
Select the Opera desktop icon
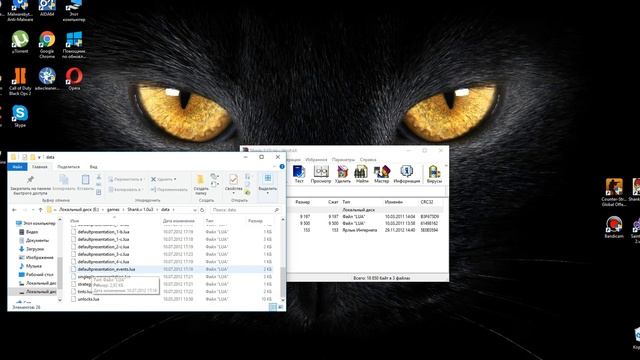[x=74, y=78]
